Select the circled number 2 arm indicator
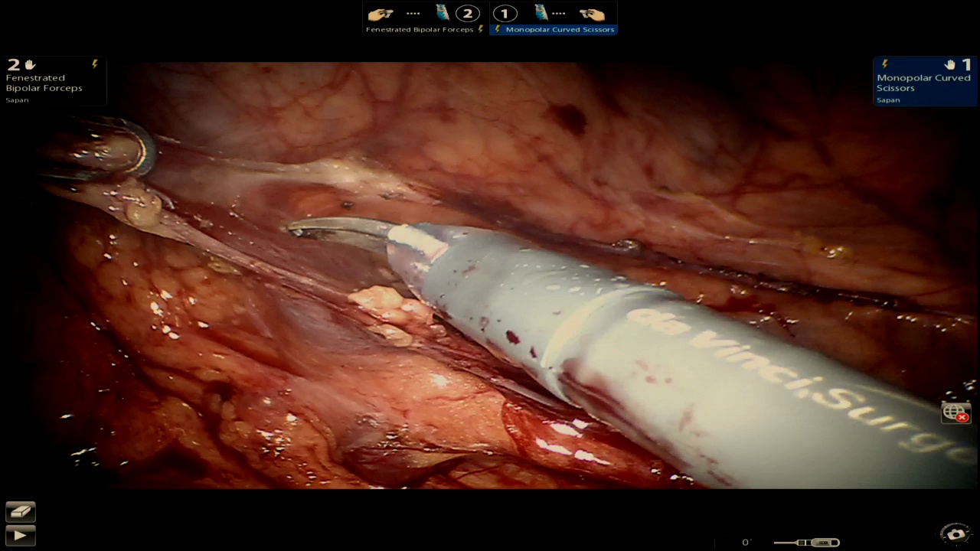980x551 pixels. click(467, 14)
